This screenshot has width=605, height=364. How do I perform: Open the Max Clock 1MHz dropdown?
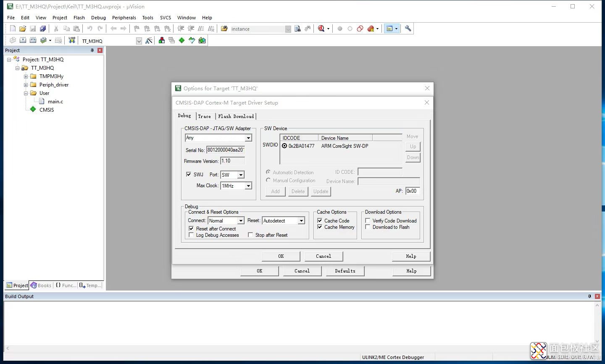(248, 186)
